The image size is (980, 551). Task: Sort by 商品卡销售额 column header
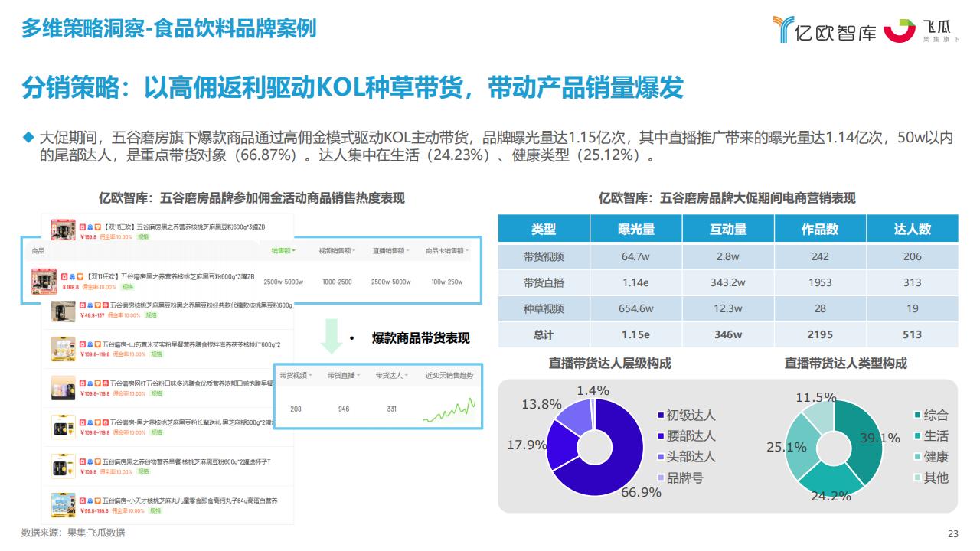click(x=447, y=250)
